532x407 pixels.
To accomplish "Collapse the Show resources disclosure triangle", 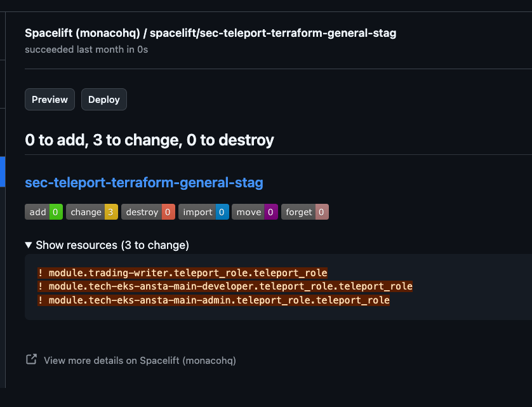I will [29, 245].
